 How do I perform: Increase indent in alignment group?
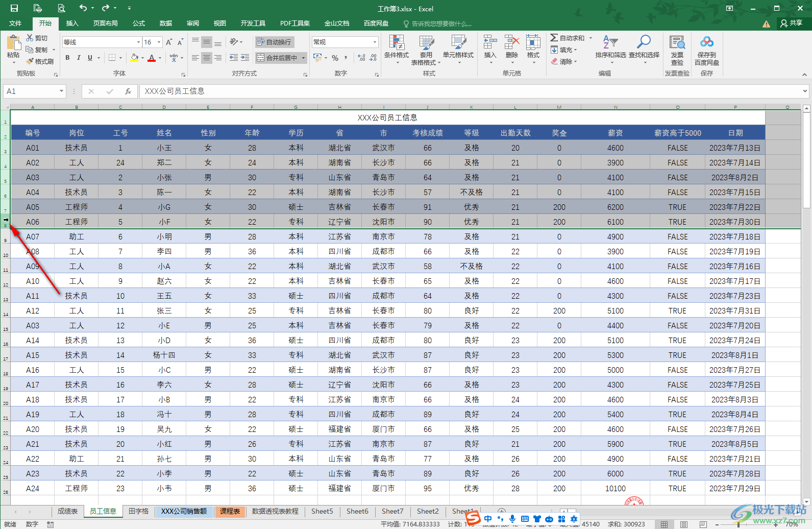coord(245,58)
